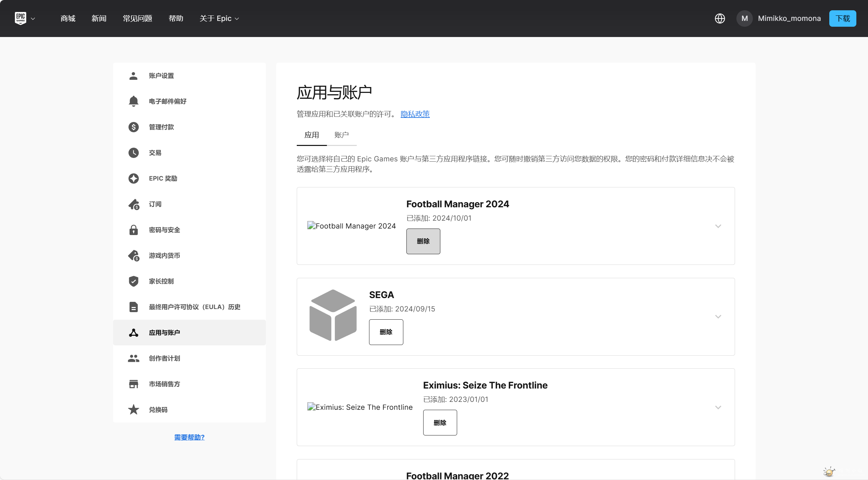
Task: Open the 隐私政策 privacy policy link
Action: click(x=415, y=114)
